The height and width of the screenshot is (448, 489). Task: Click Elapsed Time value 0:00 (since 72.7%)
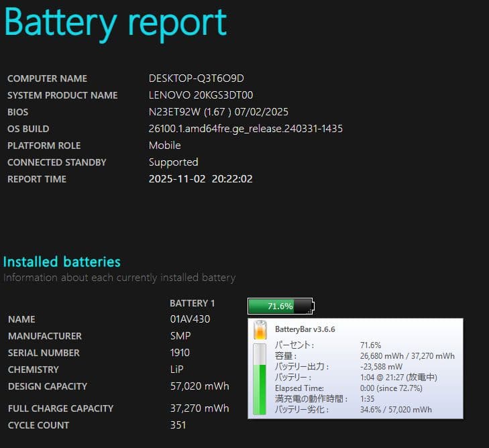(x=391, y=388)
